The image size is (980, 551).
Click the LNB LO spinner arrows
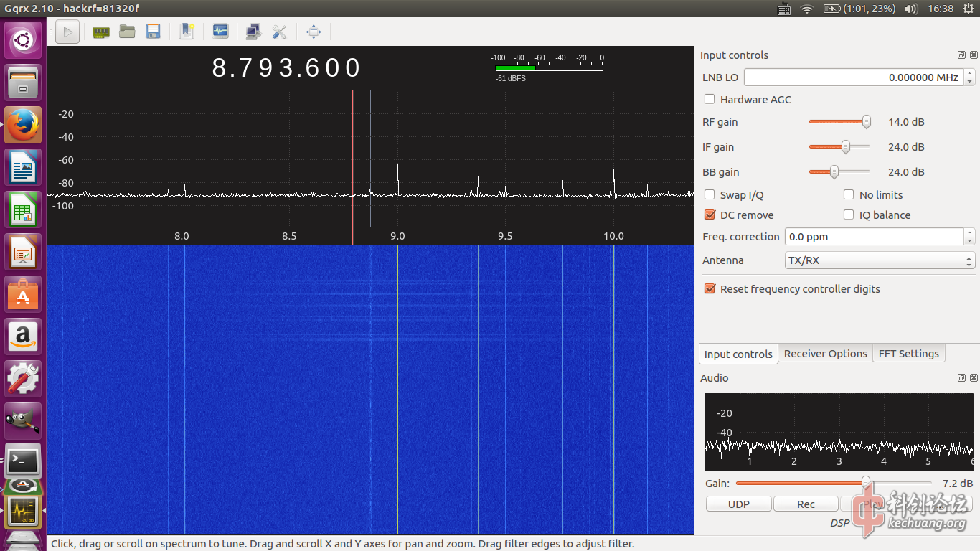[970, 77]
